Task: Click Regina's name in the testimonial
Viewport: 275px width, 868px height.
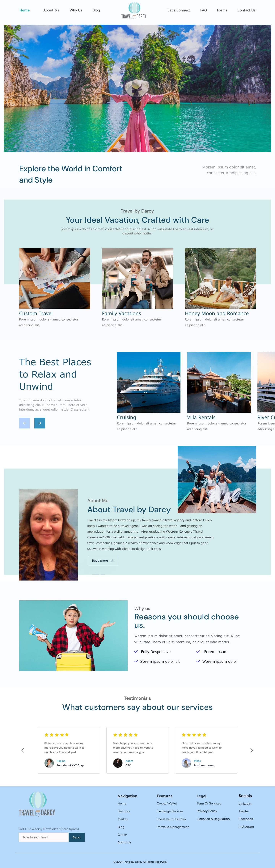Action: [x=61, y=761]
